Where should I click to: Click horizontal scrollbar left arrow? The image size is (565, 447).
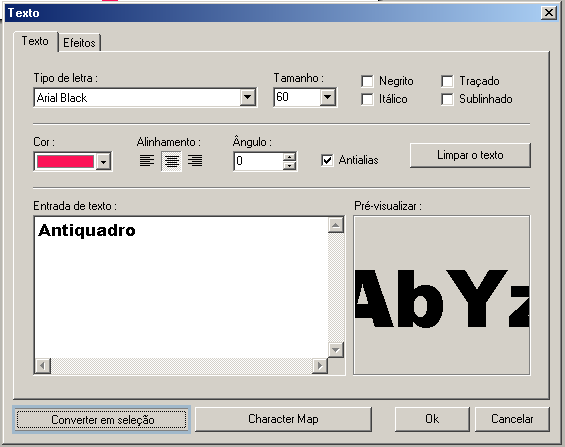coord(43,366)
